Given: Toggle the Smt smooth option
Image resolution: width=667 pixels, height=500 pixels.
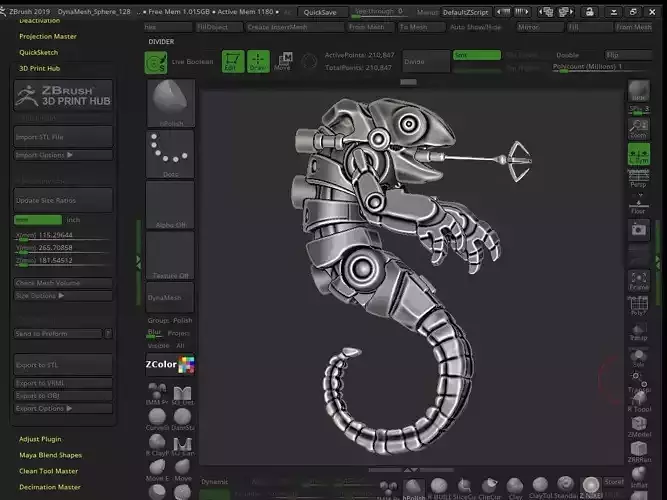Looking at the screenshot, I should (477, 55).
